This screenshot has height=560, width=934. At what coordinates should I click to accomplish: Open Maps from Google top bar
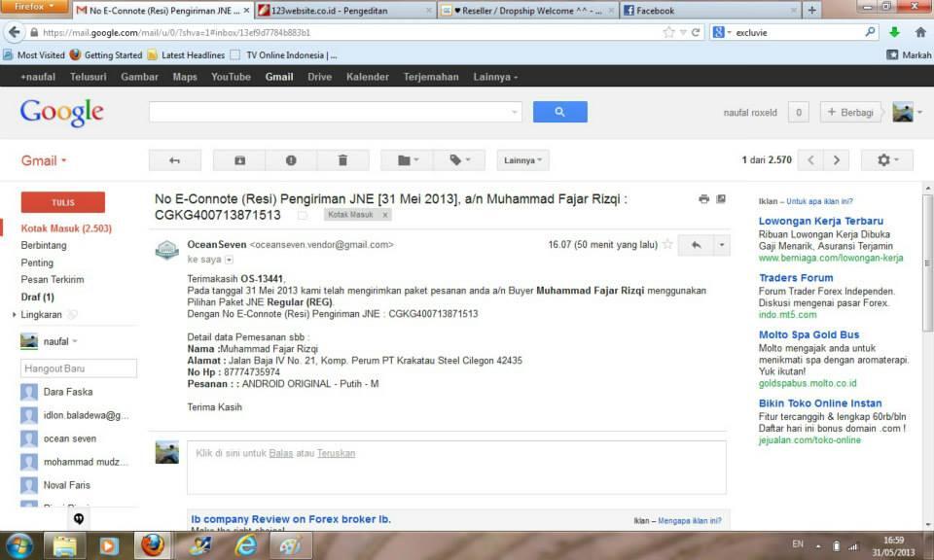[185, 77]
